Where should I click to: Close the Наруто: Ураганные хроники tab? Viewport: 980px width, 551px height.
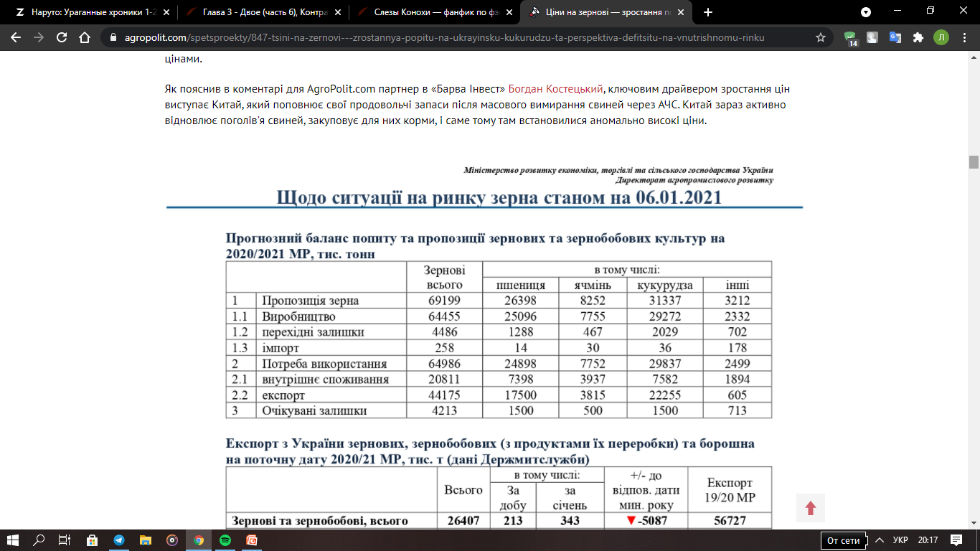tap(166, 12)
